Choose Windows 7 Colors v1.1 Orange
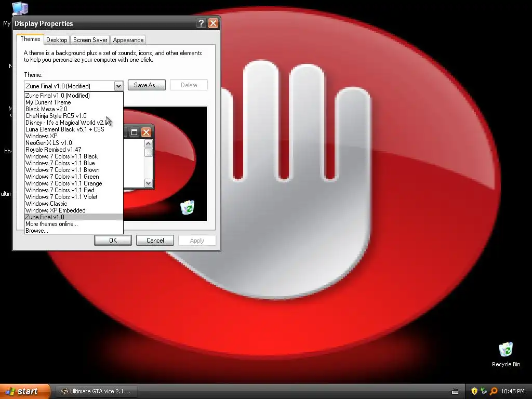Image resolution: width=532 pixels, height=399 pixels. (x=74, y=183)
